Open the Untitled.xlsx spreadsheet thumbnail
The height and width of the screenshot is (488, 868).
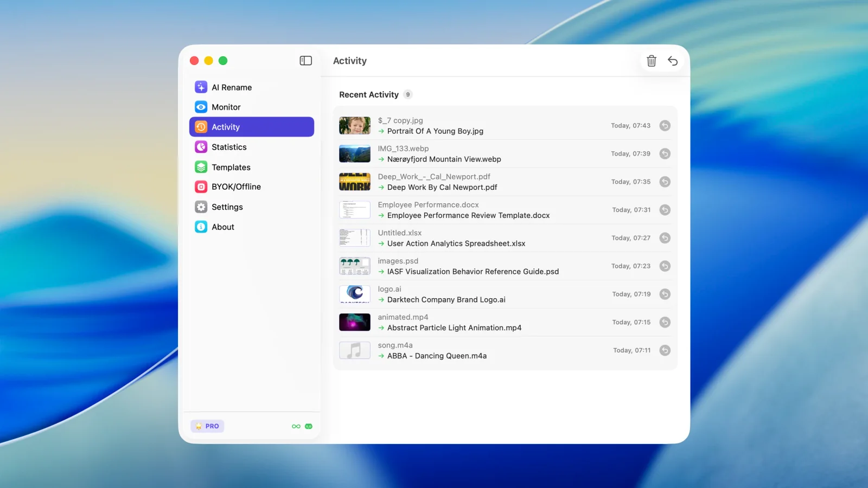pyautogui.click(x=355, y=238)
